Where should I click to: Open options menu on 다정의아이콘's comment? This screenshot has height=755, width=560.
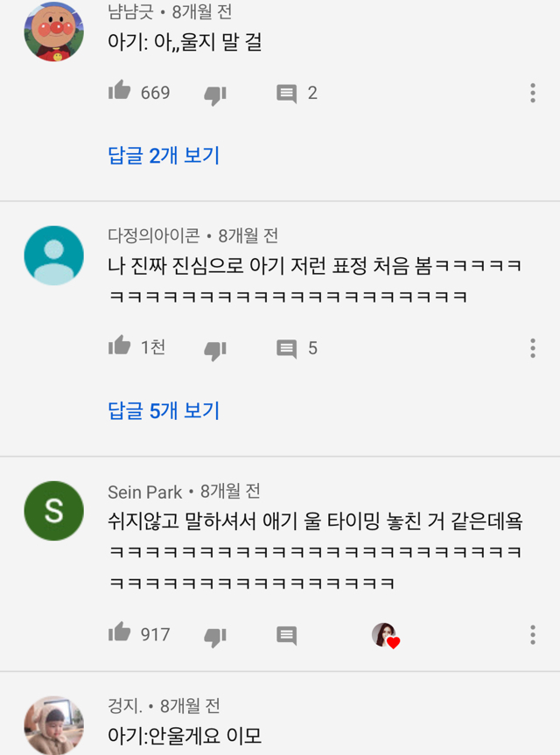(532, 348)
